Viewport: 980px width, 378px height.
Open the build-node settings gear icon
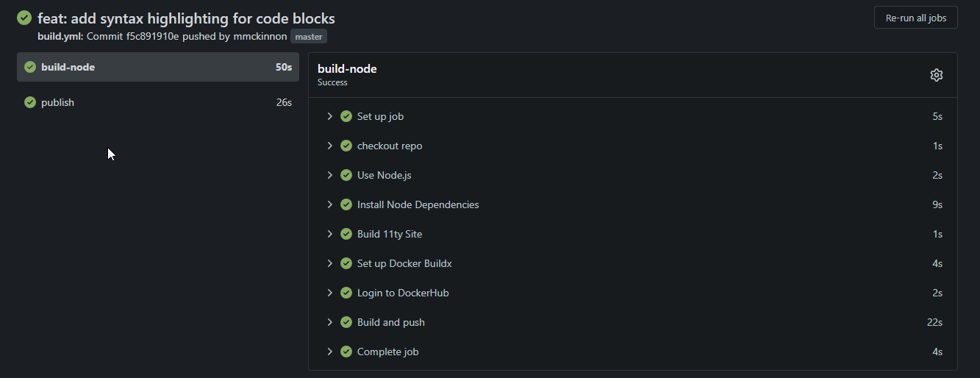936,75
